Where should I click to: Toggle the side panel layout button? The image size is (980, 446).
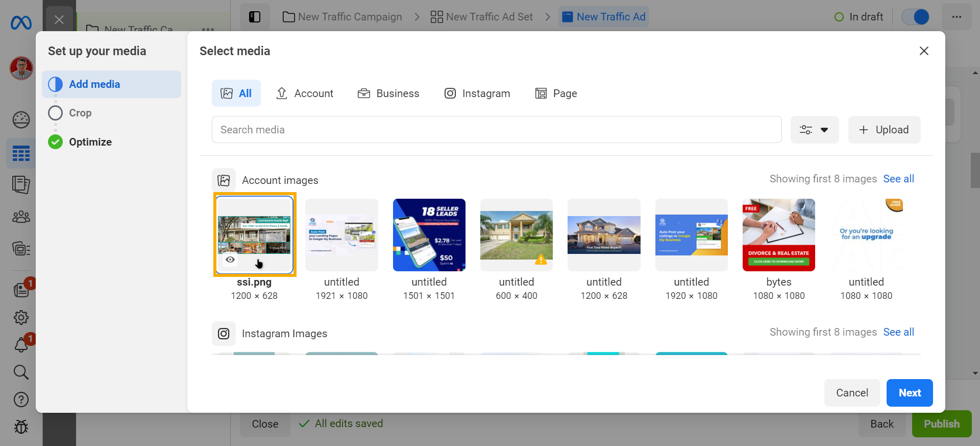[255, 17]
